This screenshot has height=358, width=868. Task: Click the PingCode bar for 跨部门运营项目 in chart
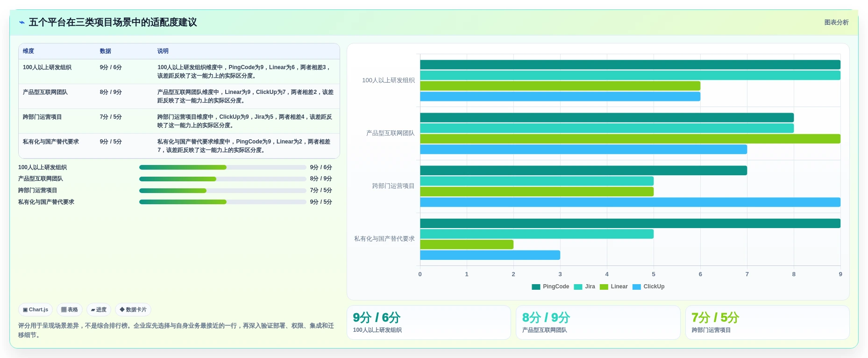click(x=583, y=171)
